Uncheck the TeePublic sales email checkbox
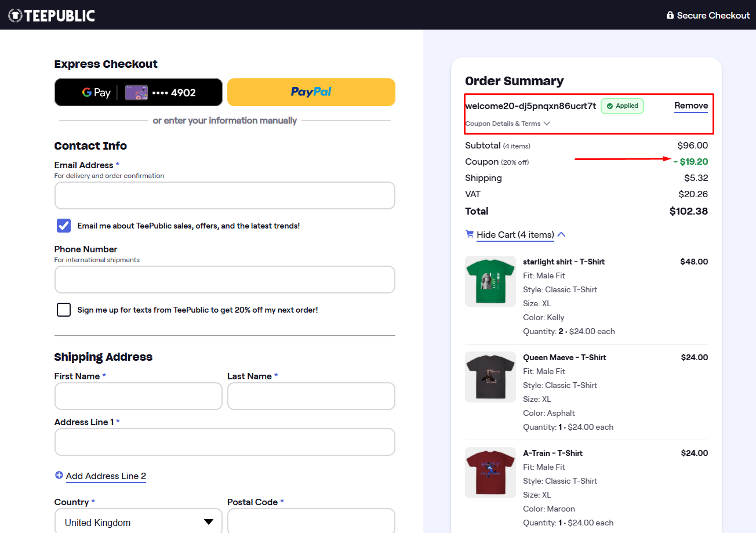Image resolution: width=756 pixels, height=533 pixels. 64,226
